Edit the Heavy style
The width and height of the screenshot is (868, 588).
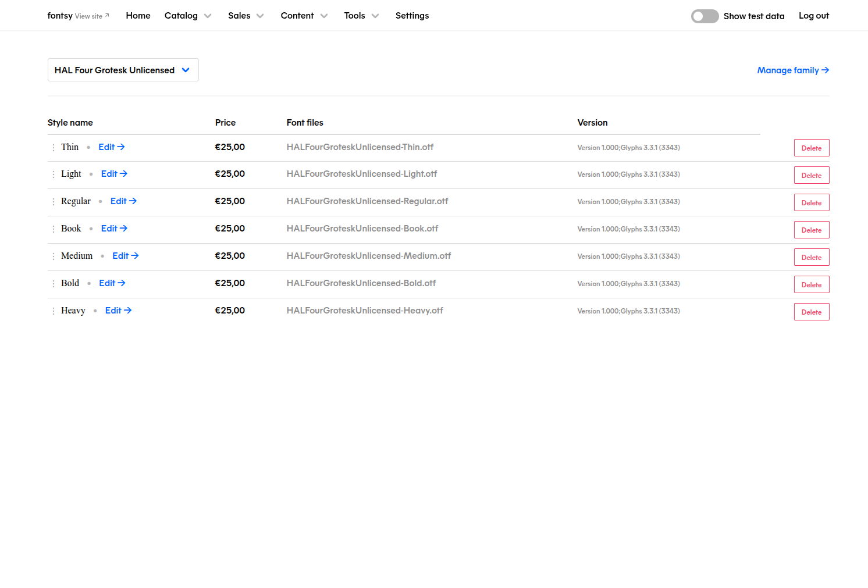pos(118,311)
